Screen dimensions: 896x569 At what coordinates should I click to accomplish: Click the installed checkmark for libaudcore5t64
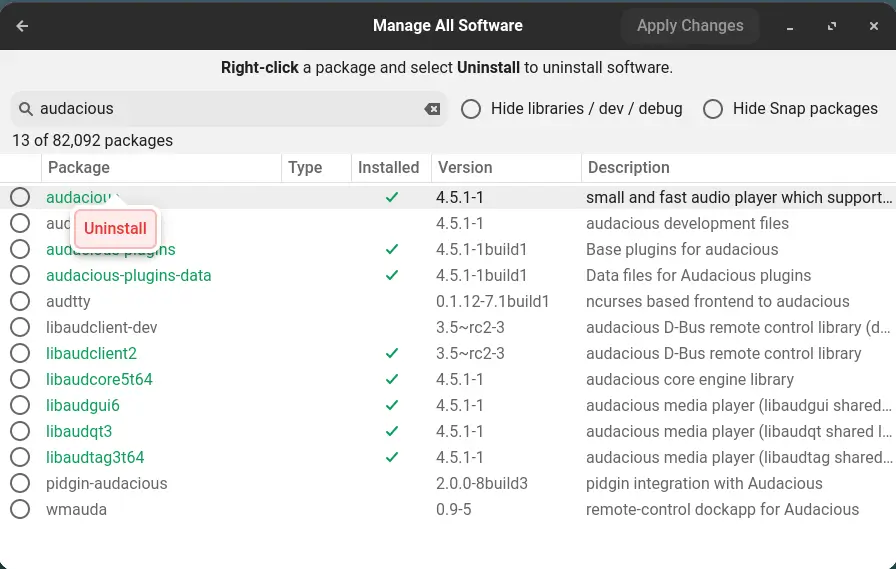[391, 379]
